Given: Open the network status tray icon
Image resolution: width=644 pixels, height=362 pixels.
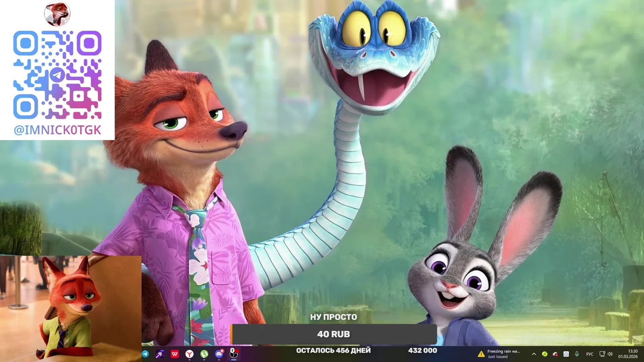Looking at the screenshot, I should pyautogui.click(x=602, y=354).
